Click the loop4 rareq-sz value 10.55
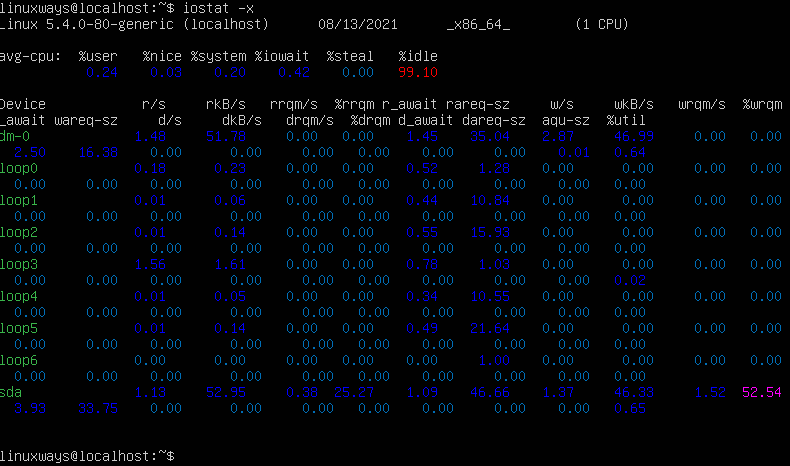Image resolution: width=790 pixels, height=466 pixels. point(490,297)
